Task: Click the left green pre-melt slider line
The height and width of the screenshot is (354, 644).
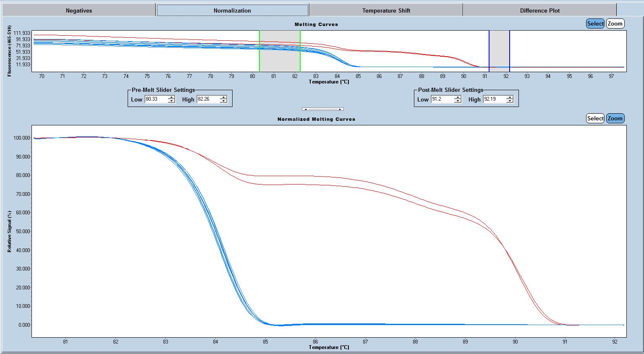Action: pyautogui.click(x=259, y=51)
